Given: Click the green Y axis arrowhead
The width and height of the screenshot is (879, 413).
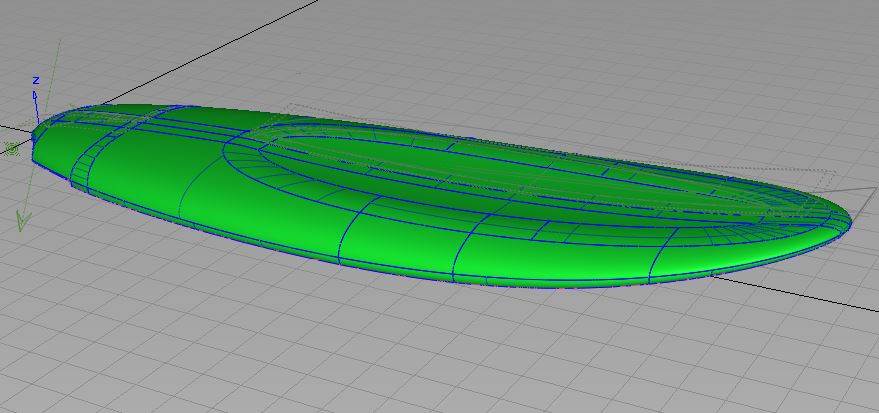Looking at the screenshot, I should coord(21,222).
